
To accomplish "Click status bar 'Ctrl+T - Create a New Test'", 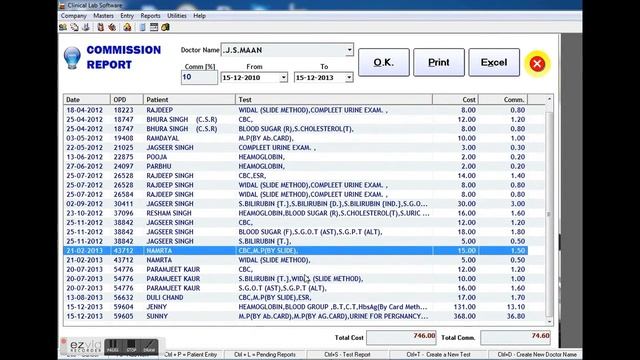I will tap(439, 355).
